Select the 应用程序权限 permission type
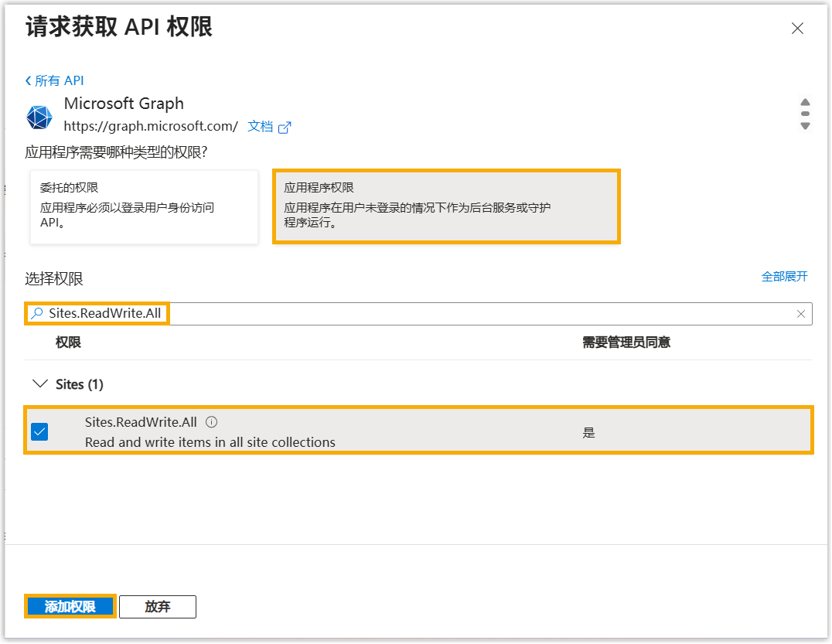The image size is (832, 644). 446,206
